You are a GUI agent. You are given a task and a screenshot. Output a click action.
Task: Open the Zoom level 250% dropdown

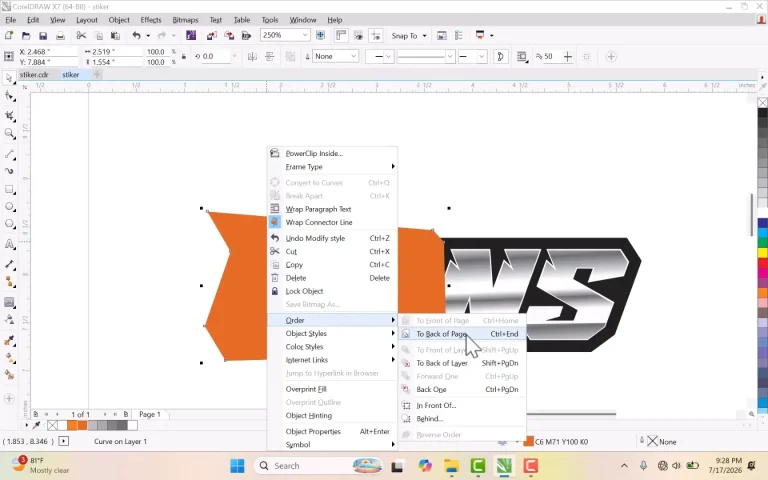coord(305,35)
